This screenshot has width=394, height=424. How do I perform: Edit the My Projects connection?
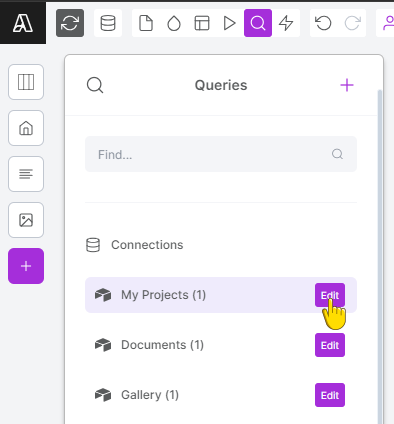pos(330,295)
